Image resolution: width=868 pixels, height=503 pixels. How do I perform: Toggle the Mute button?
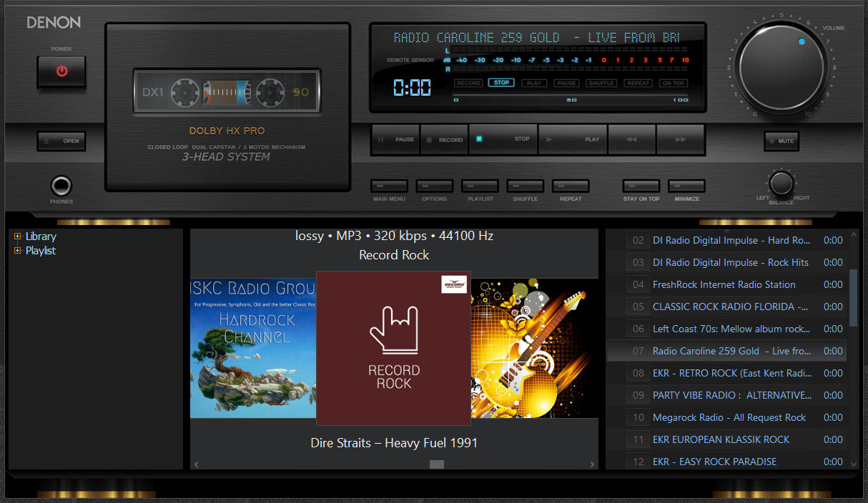781,141
